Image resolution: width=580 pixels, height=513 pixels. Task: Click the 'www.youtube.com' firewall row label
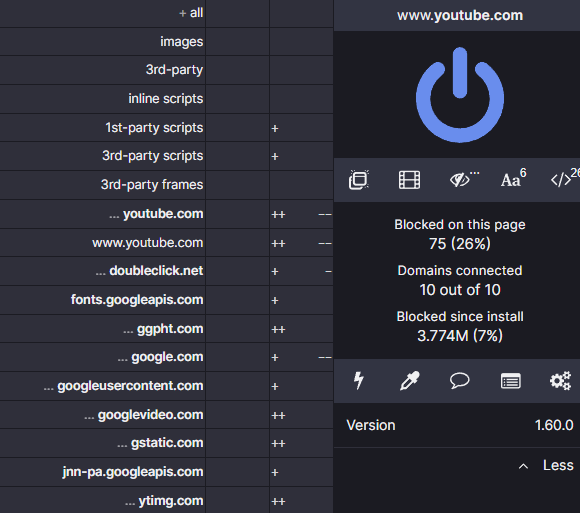coord(148,243)
